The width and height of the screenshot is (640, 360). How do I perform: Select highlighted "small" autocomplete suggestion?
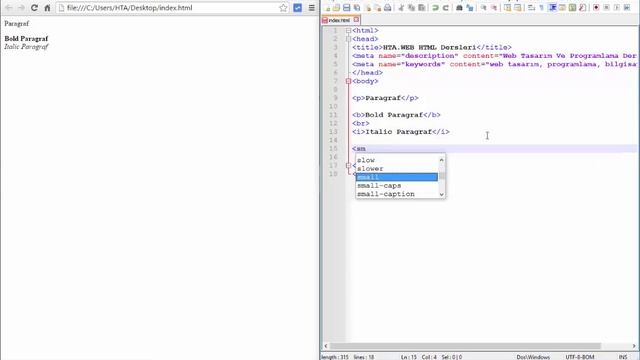[x=397, y=177]
